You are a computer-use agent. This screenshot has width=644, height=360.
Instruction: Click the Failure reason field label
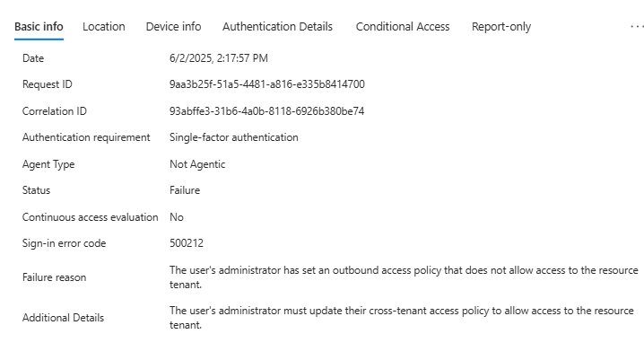coord(55,277)
